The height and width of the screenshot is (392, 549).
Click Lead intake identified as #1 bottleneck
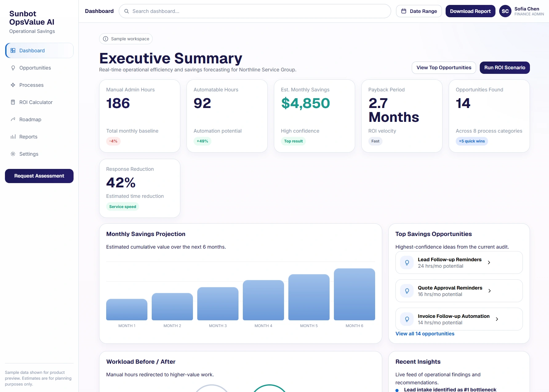coord(450,390)
